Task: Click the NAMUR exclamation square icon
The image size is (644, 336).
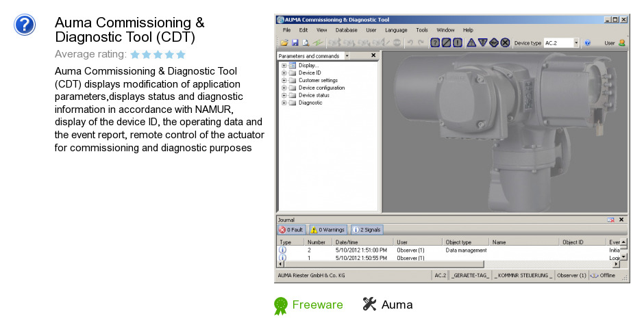Action: (x=458, y=42)
